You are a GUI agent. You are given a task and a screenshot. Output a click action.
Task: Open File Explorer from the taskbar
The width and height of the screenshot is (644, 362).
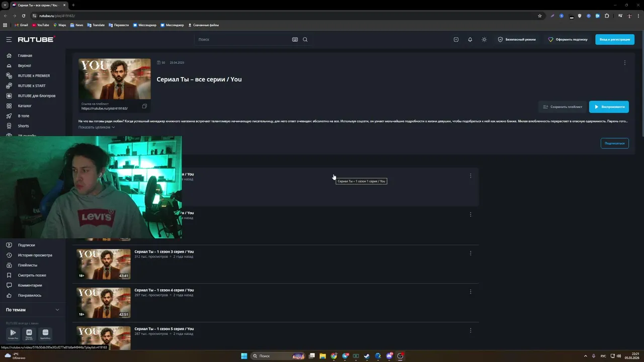pos(323,356)
